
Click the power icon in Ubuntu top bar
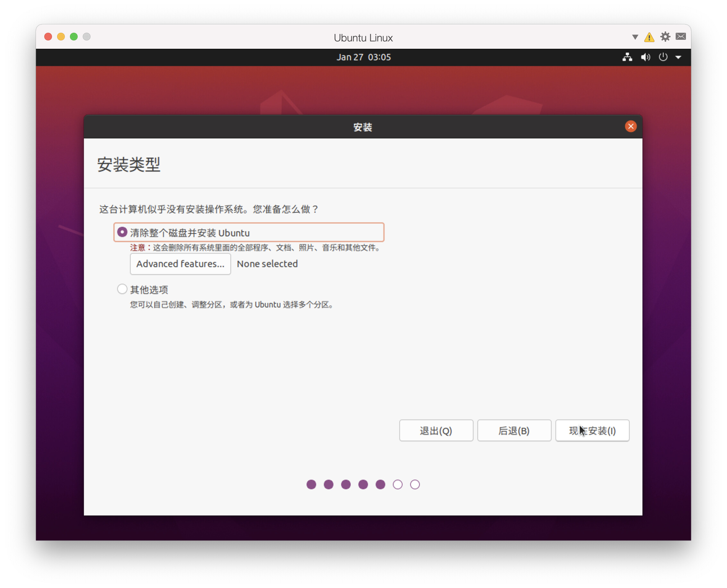pos(663,57)
